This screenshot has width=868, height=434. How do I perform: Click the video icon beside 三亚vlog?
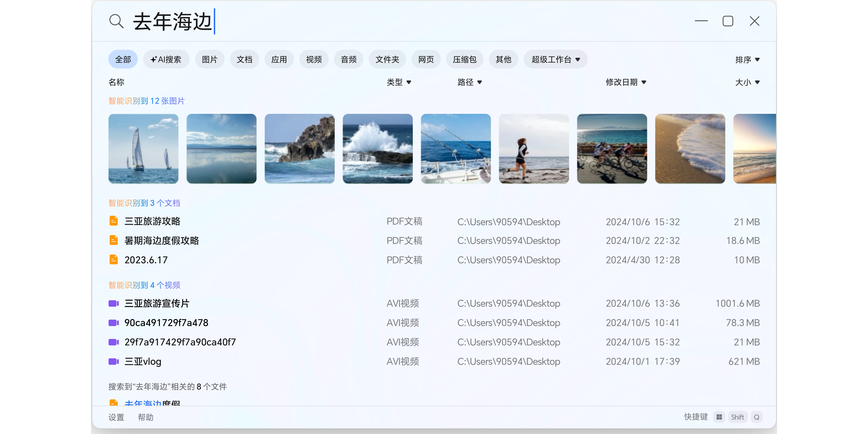[114, 362]
